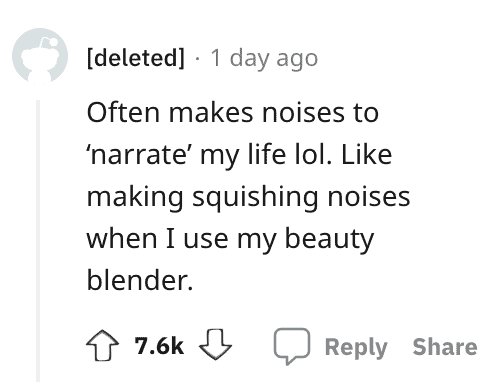Click the speech bubble reply icon
Viewport: 496px width, 382px height.
click(292, 346)
